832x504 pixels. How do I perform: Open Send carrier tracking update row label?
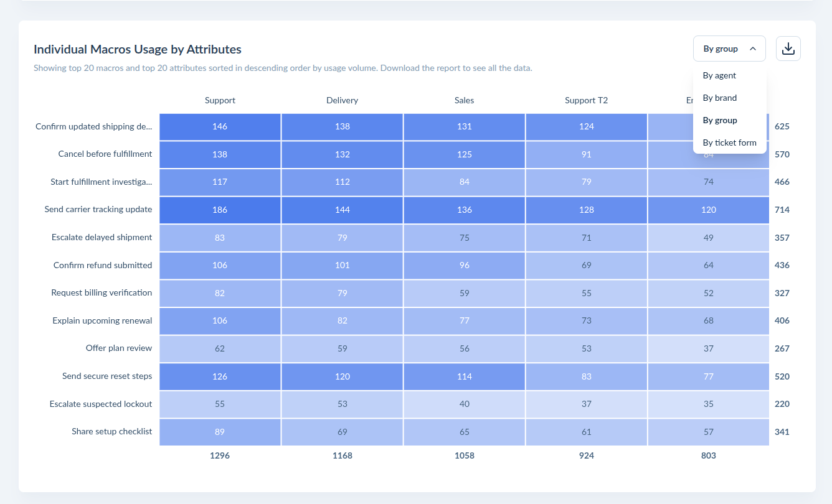[98, 210]
